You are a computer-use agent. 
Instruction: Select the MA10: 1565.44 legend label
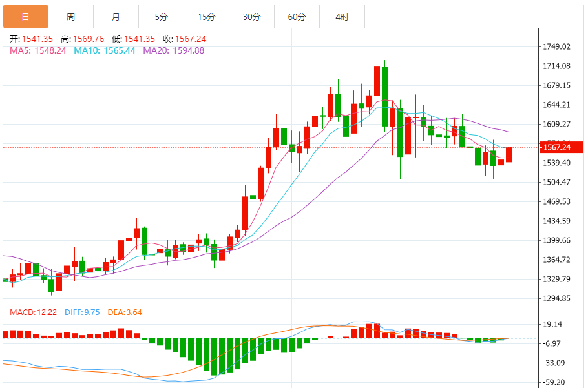104,50
